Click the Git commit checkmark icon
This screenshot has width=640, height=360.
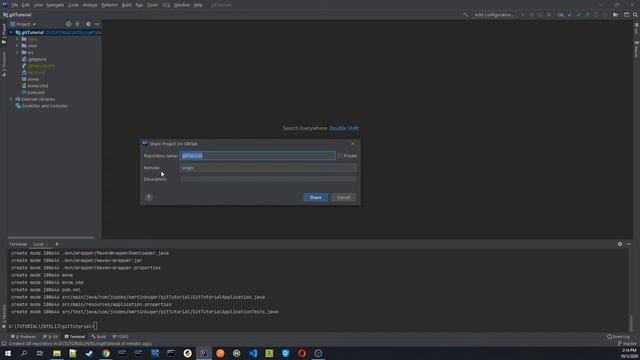579,15
